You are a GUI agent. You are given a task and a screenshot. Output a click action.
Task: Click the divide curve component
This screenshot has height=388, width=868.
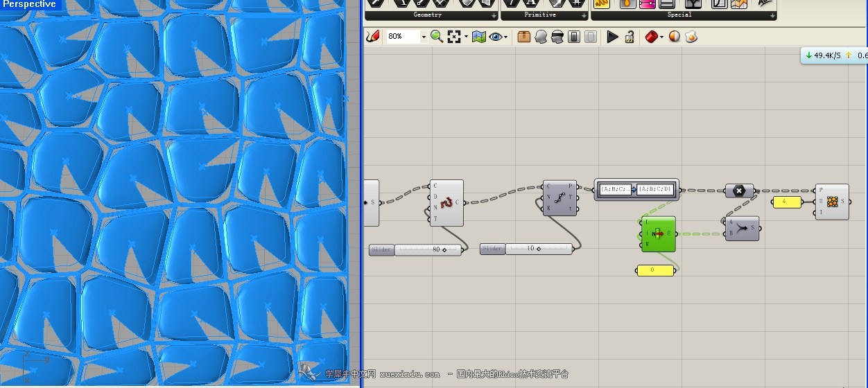tap(559, 198)
